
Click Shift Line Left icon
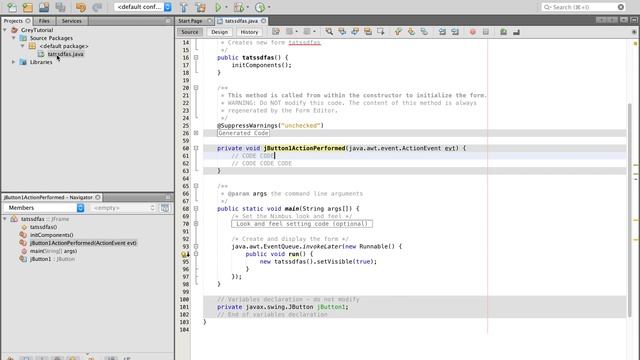point(442,32)
